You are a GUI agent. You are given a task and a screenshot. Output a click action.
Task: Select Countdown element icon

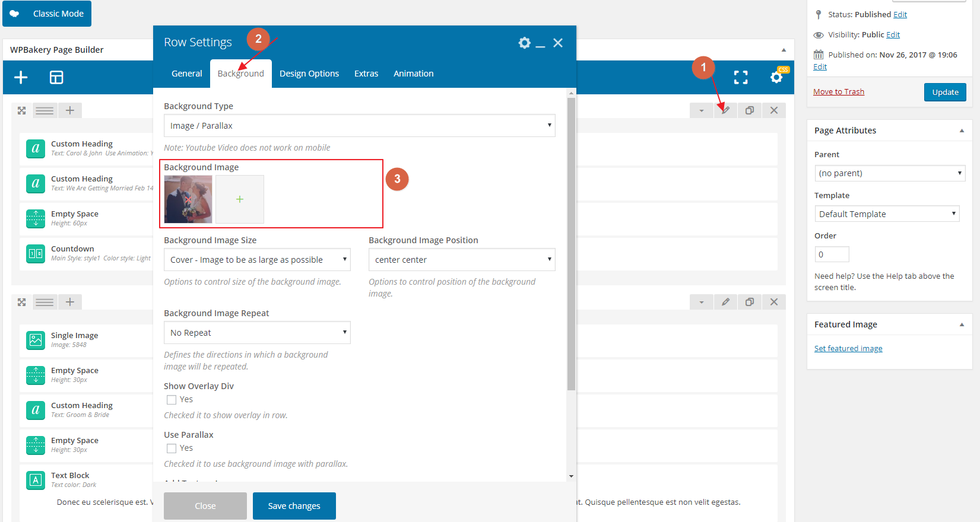click(36, 253)
